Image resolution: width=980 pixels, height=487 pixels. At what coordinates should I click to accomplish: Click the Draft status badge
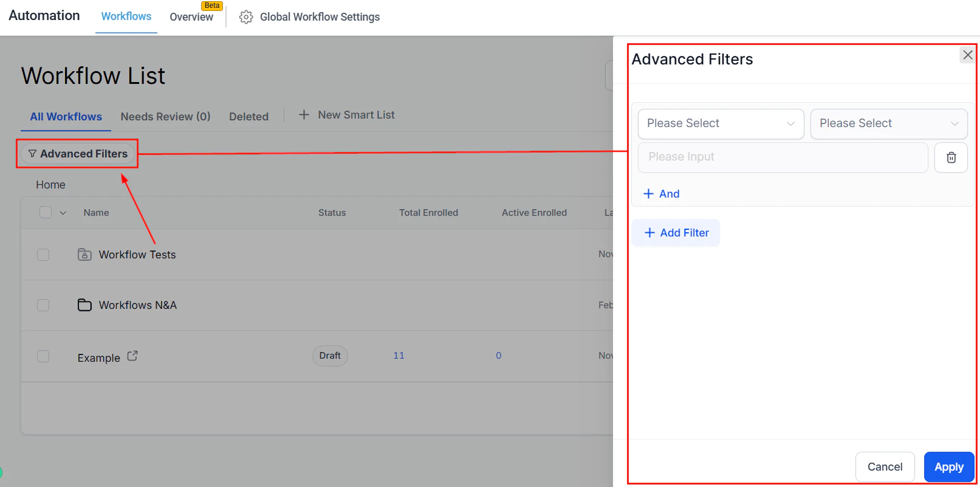330,356
